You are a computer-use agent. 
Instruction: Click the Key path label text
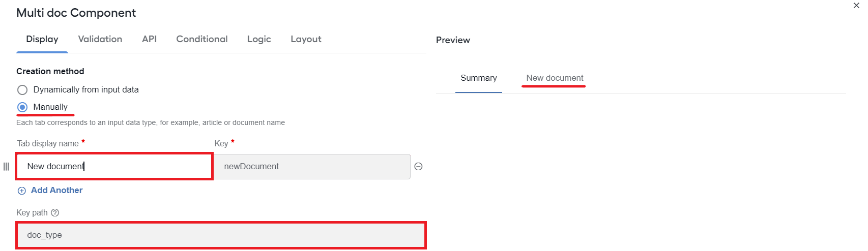(32, 213)
